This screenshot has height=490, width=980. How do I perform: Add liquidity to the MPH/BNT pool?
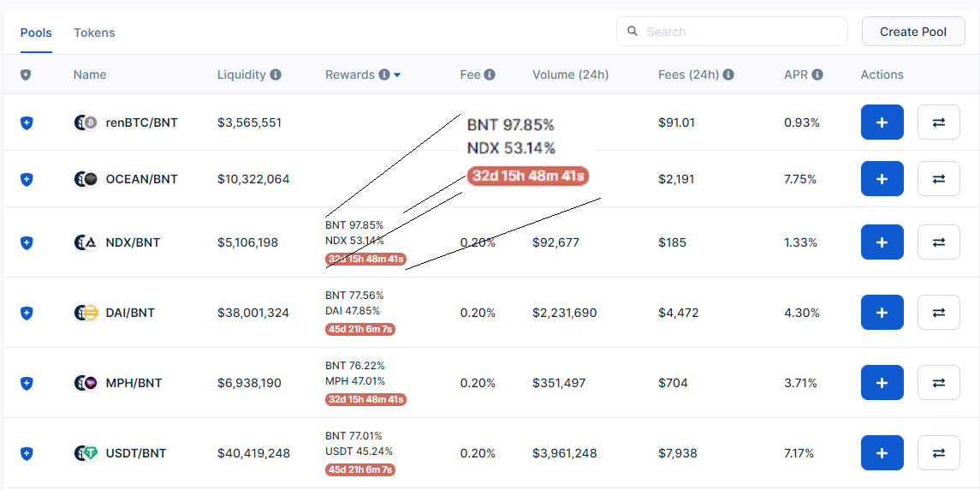click(882, 383)
